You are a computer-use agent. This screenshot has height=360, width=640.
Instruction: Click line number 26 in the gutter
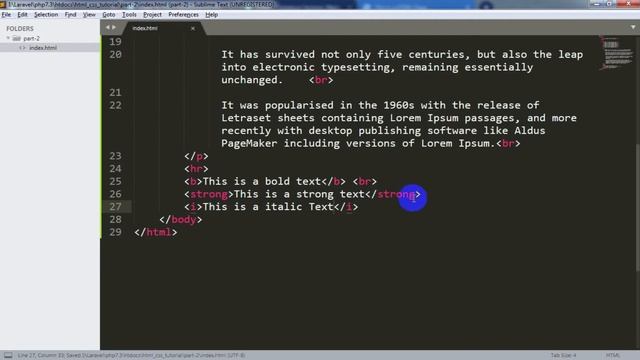coord(115,194)
